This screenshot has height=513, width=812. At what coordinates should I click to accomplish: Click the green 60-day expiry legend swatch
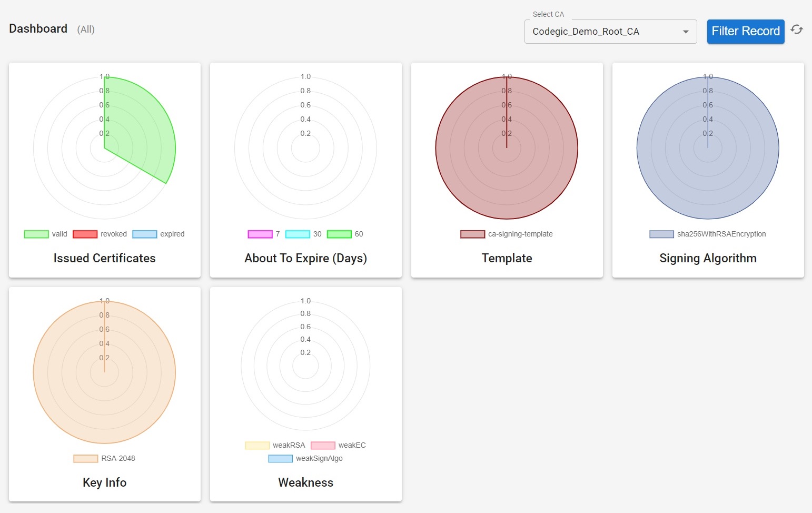coord(340,234)
